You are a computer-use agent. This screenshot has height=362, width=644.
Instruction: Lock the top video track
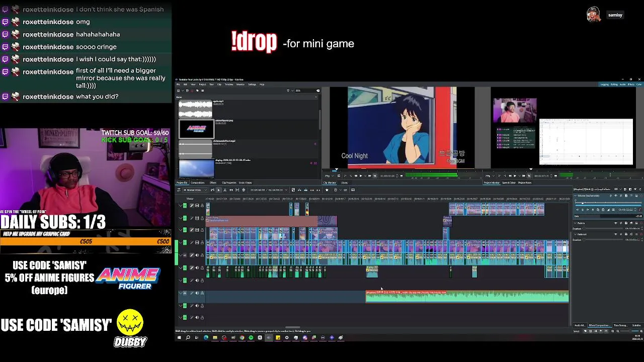[x=202, y=205]
